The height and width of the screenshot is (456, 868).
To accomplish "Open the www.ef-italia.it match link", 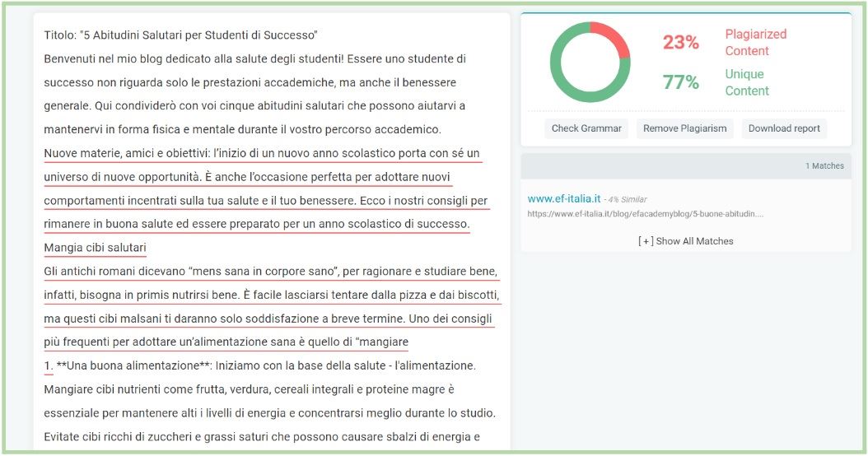I will [x=563, y=198].
